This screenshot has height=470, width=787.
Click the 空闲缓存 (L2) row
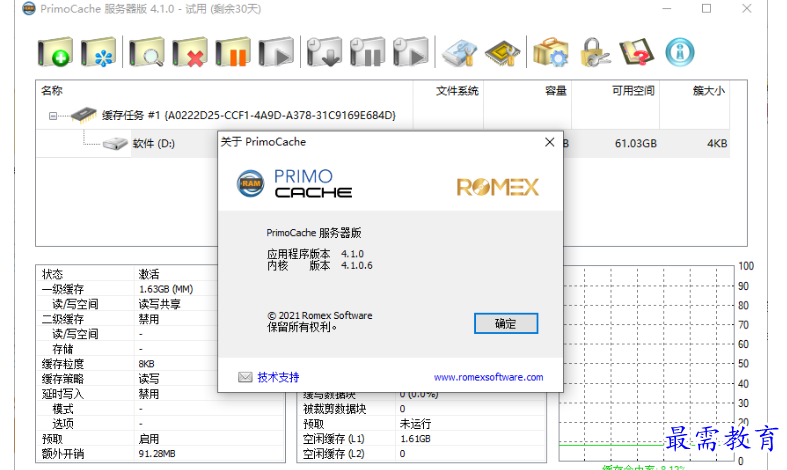click(x=422, y=454)
